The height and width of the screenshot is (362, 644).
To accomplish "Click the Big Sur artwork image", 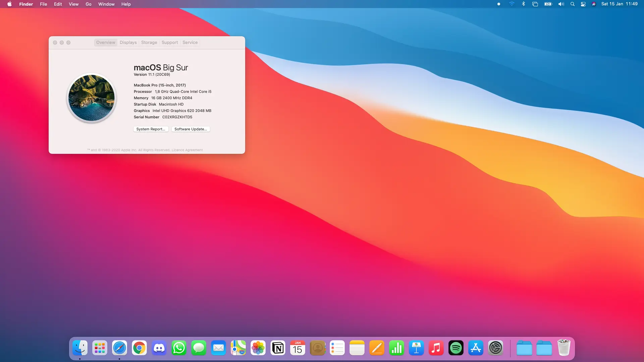I will click(x=91, y=98).
